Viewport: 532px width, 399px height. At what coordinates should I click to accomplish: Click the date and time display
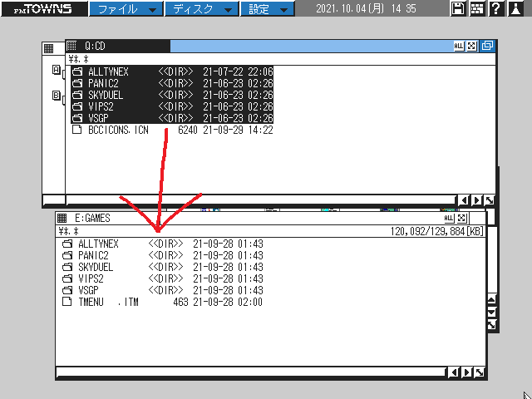366,8
